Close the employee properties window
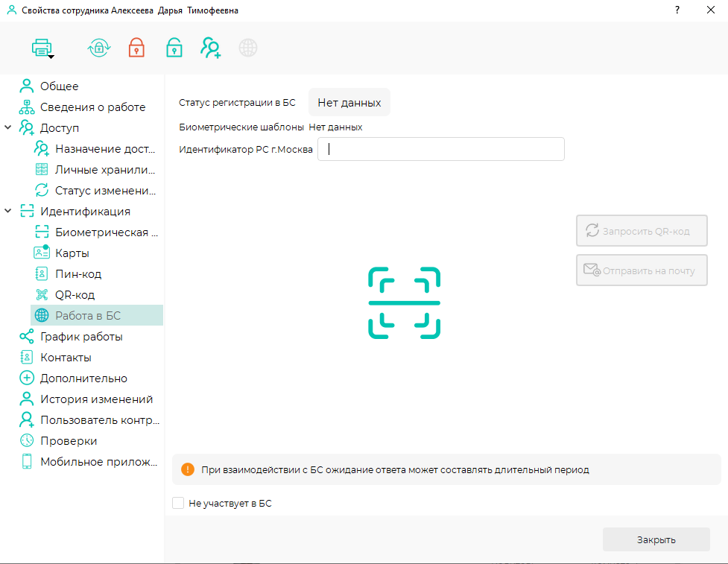The width and height of the screenshot is (728, 564). pos(710,10)
